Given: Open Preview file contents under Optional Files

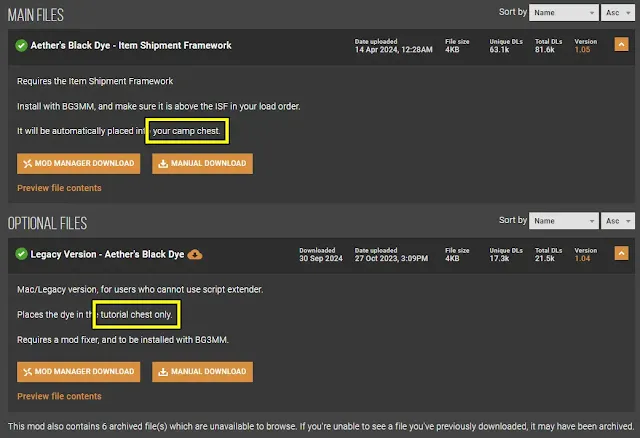Looking at the screenshot, I should (59, 396).
